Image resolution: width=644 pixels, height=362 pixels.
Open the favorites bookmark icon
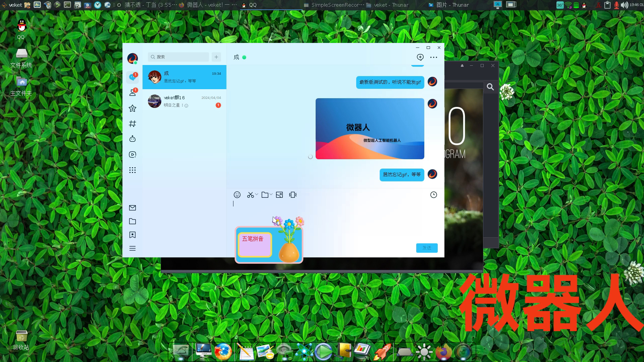click(x=132, y=235)
